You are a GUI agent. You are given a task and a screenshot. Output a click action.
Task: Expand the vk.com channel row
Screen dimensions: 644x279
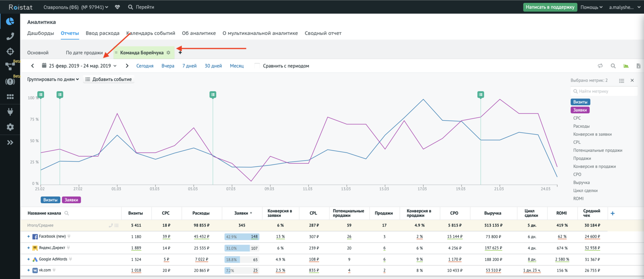(x=28, y=270)
